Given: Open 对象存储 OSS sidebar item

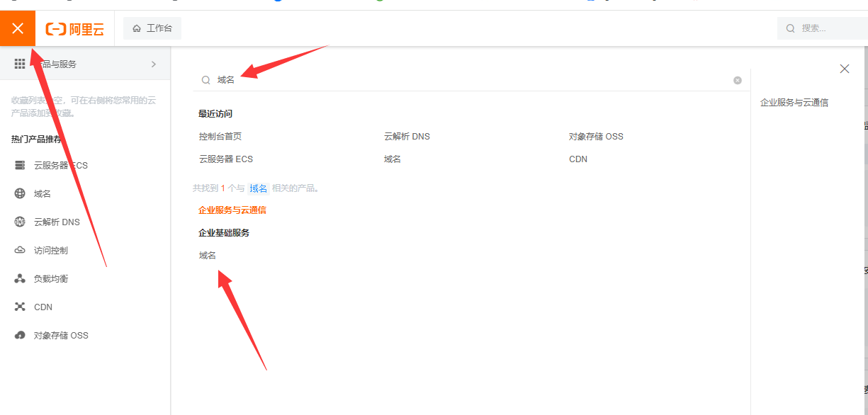Looking at the screenshot, I should pyautogui.click(x=61, y=336).
